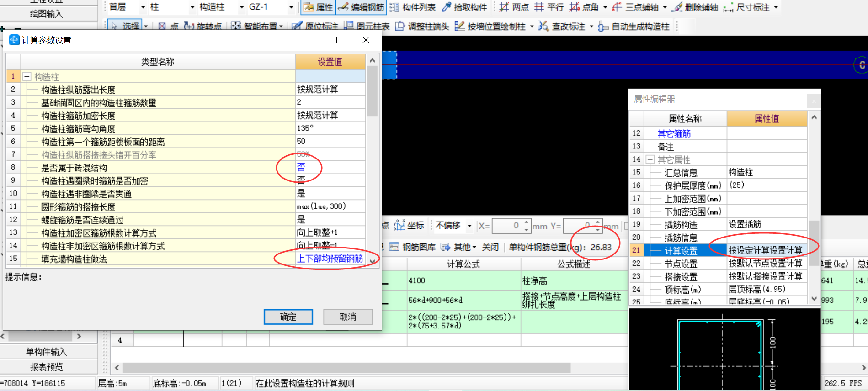Click the 其它箍筋 link in property editor
The image size is (868, 391).
(674, 134)
